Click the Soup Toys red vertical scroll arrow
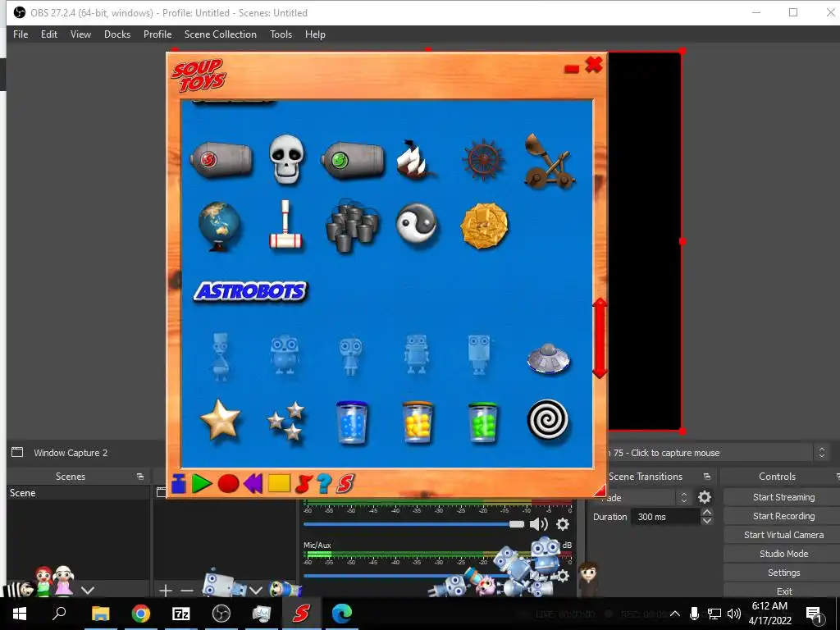The image size is (840, 630). coord(600,338)
